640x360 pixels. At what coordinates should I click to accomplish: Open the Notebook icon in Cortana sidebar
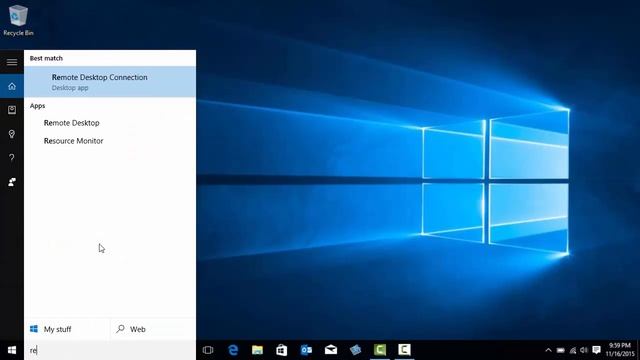point(12,110)
